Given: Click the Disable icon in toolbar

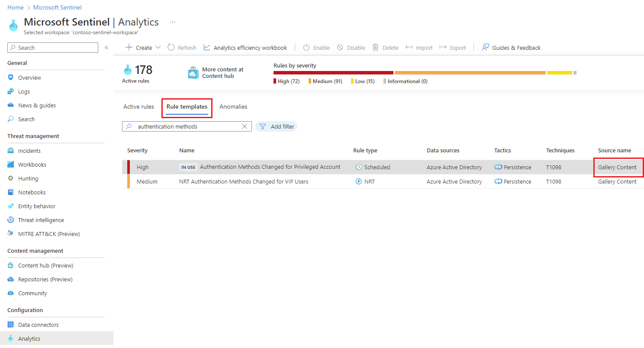Looking at the screenshot, I should pyautogui.click(x=340, y=47).
